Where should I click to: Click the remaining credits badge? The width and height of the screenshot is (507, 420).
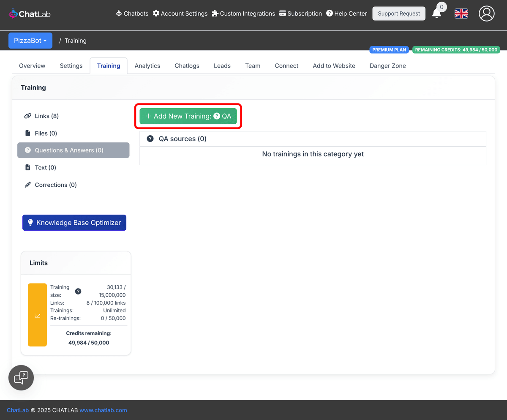[456, 49]
